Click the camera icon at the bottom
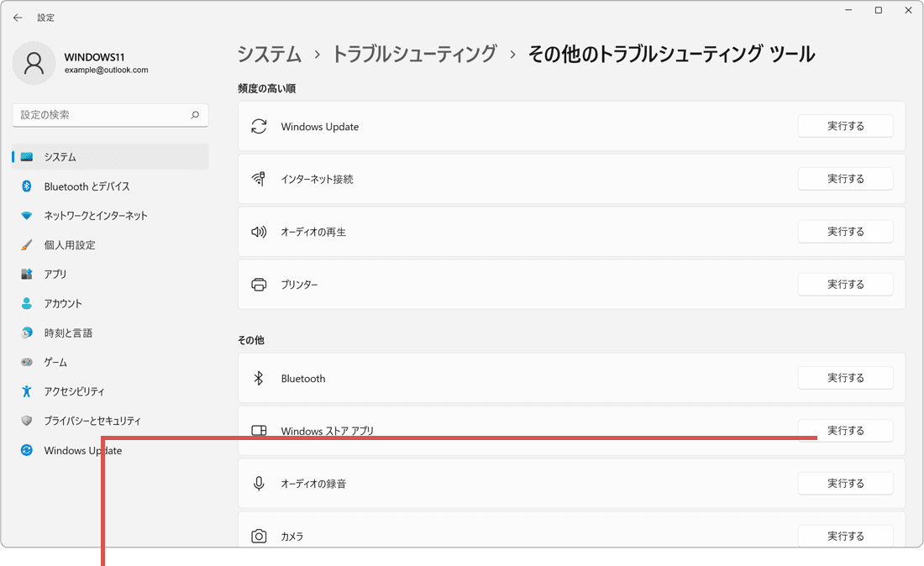The image size is (924, 566). point(260,536)
